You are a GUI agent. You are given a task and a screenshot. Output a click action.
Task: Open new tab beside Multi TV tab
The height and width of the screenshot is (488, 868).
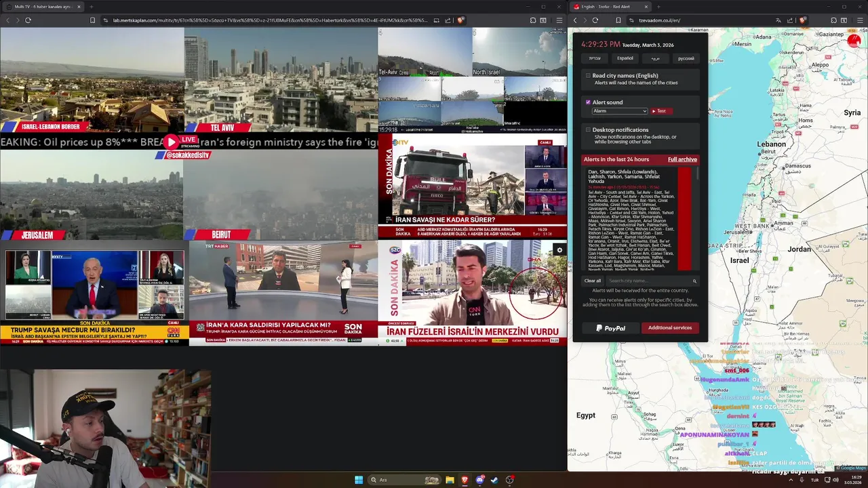91,7
